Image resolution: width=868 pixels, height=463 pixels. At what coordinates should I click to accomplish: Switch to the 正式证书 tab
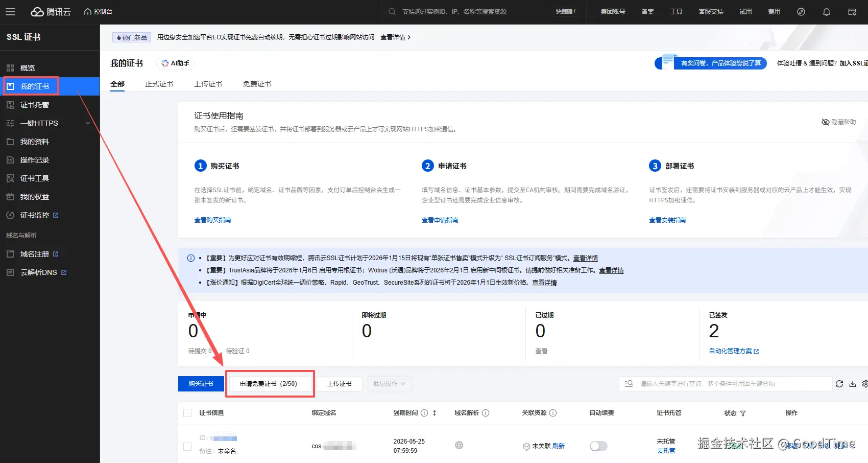pyautogui.click(x=159, y=84)
